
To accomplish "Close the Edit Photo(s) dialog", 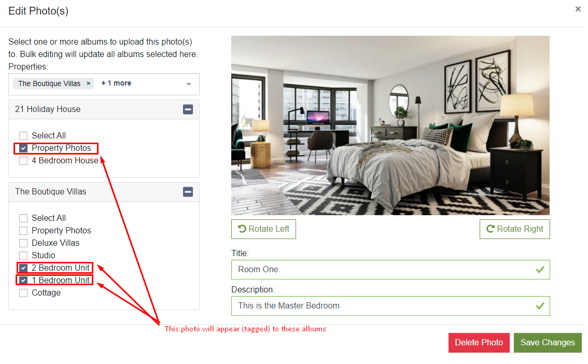I will [578, 9].
